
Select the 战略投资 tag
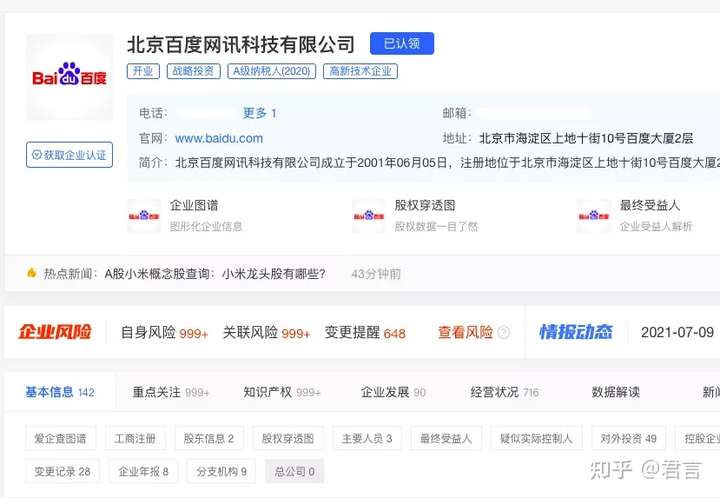click(193, 71)
